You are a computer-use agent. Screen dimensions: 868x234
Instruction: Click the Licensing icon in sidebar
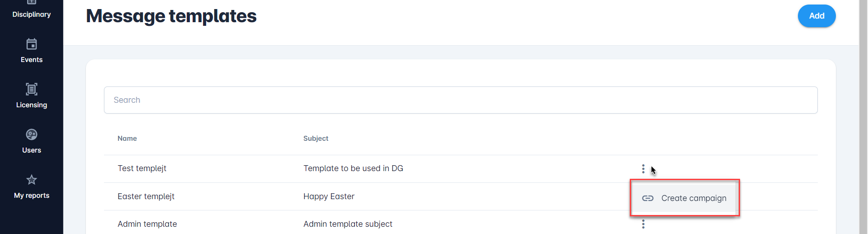click(x=32, y=89)
